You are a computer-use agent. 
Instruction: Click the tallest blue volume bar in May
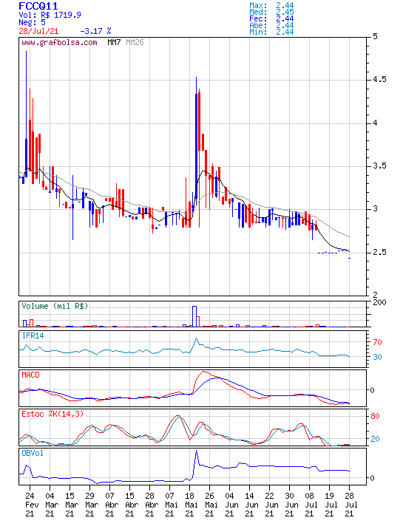pos(194,316)
